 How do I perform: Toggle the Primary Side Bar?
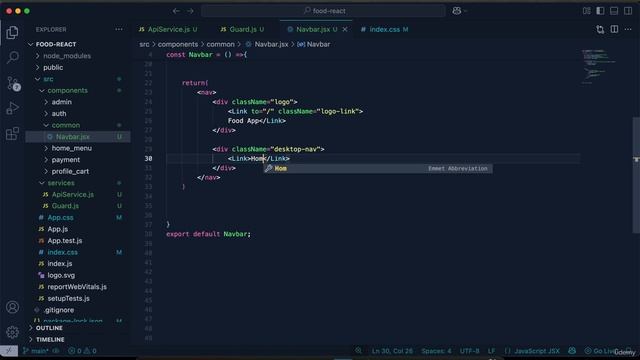600,11
